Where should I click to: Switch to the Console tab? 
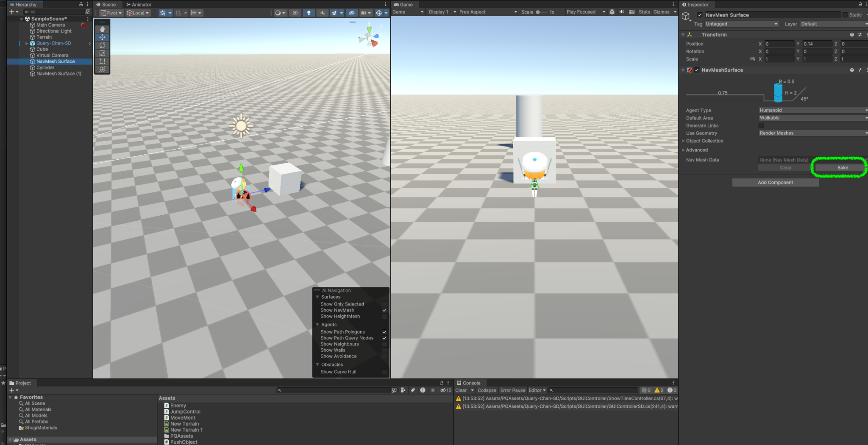[470, 383]
